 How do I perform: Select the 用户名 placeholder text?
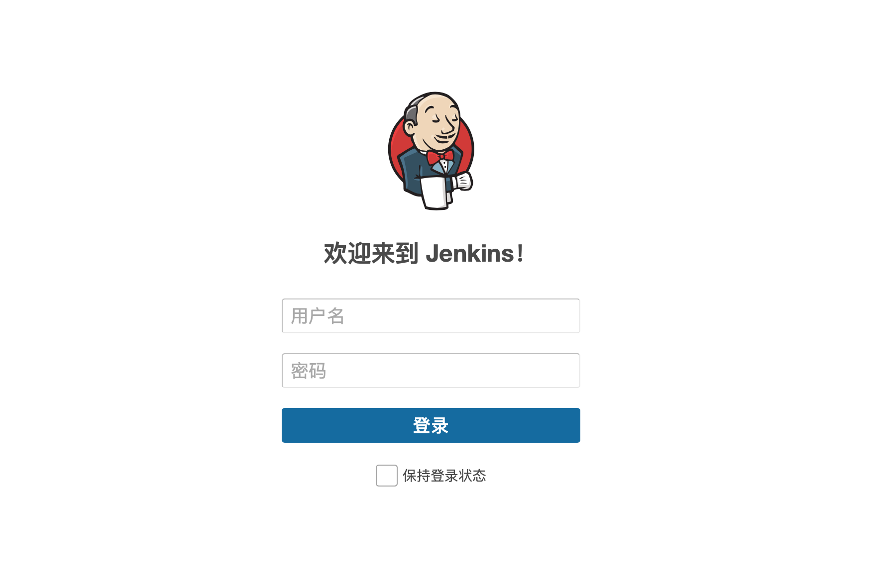318,316
